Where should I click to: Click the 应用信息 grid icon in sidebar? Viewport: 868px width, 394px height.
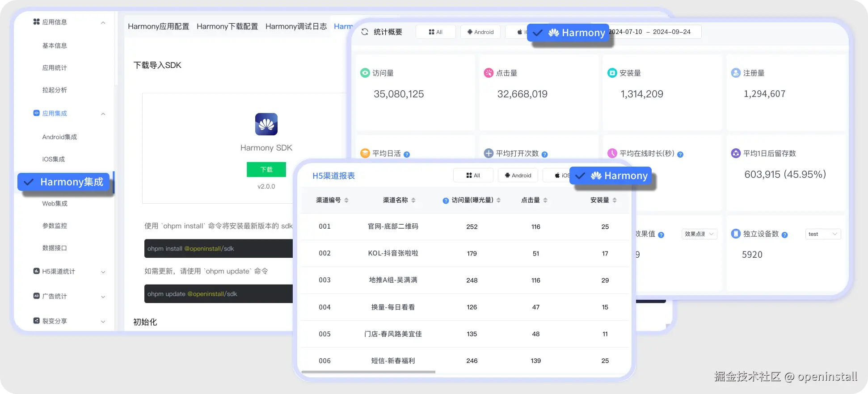click(37, 22)
